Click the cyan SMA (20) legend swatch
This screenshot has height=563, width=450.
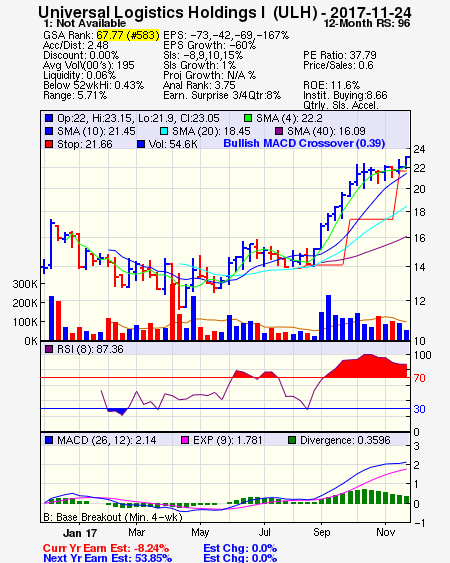(164, 131)
